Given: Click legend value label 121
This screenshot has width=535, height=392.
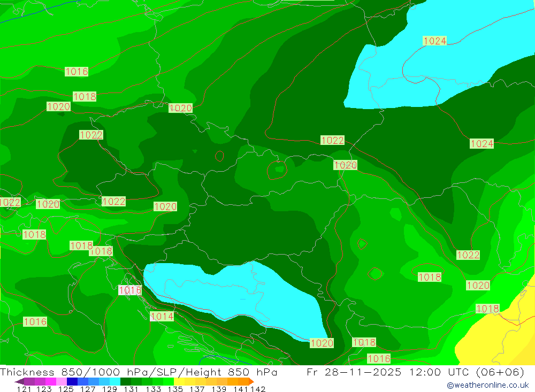Looking at the screenshot, I should coord(24,389).
